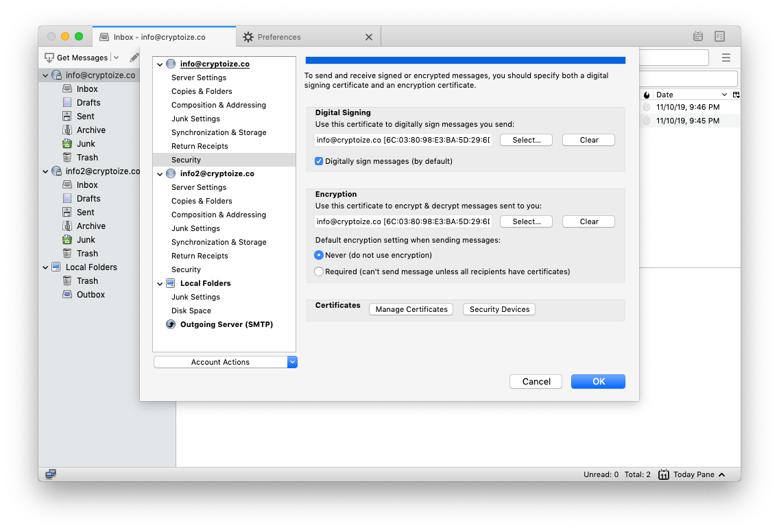The image size is (779, 532).
Task: Click the Inbox folder icon under info@cryptoize.co
Action: (67, 89)
